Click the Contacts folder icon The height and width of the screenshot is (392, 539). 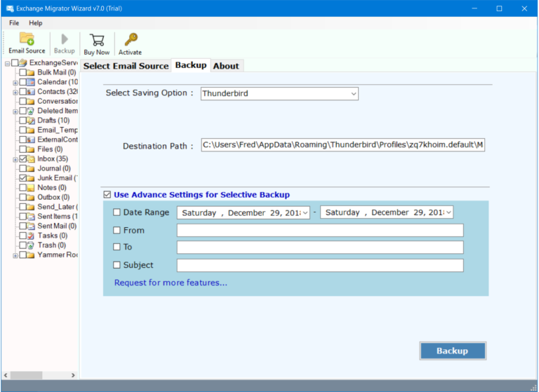click(31, 92)
